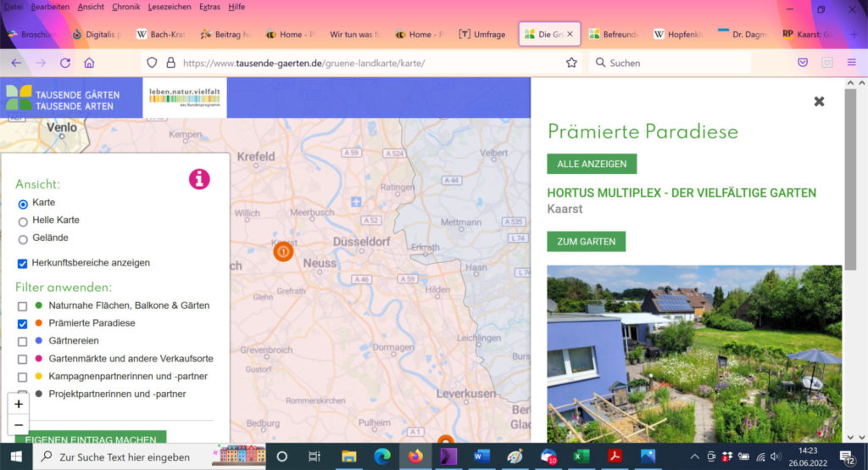Open HORTUS MULTIPLEX garten title link
Screen dimensions: 868x470
tap(682, 193)
